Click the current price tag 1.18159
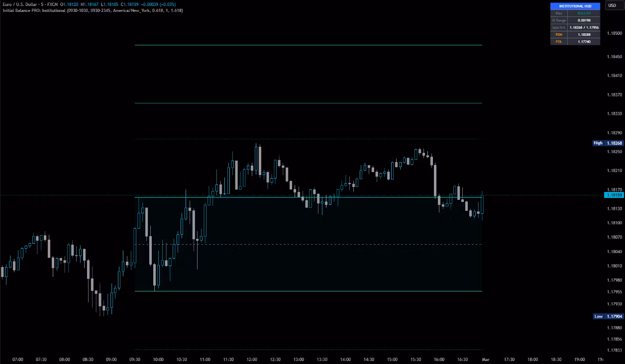Screen dimensions: 625x364 [x=614, y=195]
